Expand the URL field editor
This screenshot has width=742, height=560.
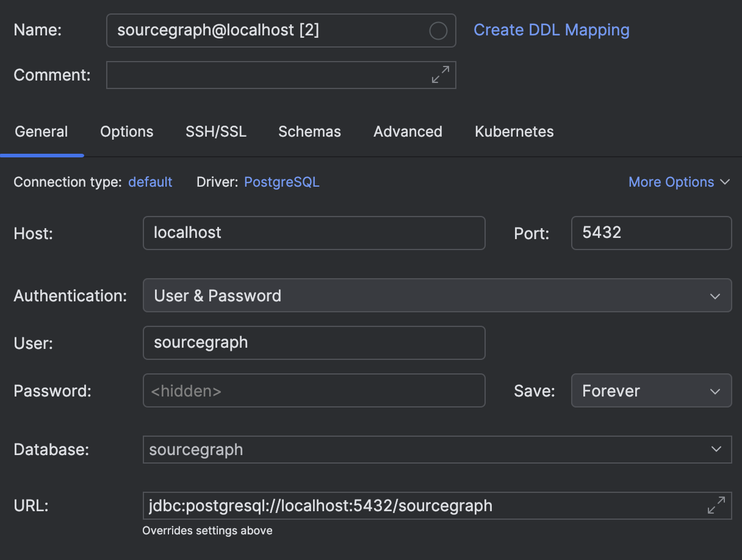716,505
